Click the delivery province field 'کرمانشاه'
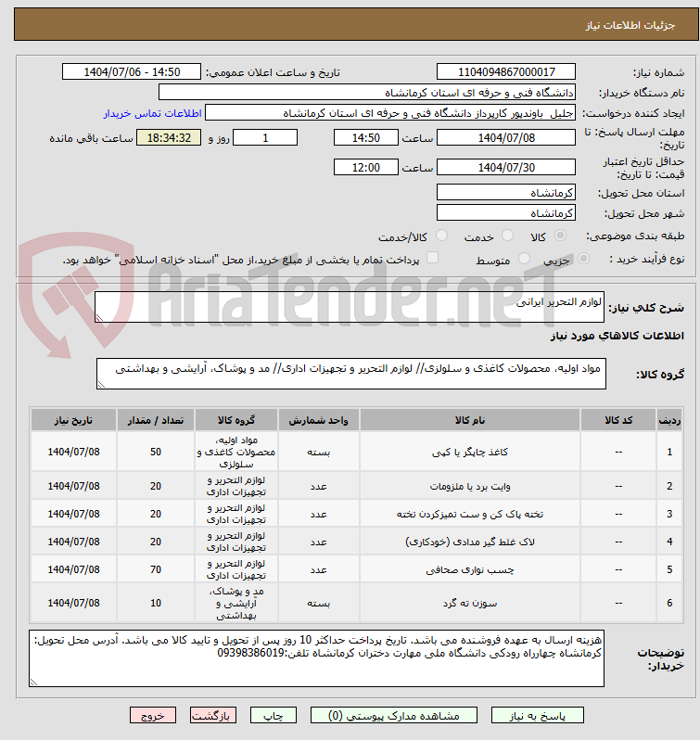Viewport: 700px width, 740px height. coord(505,193)
